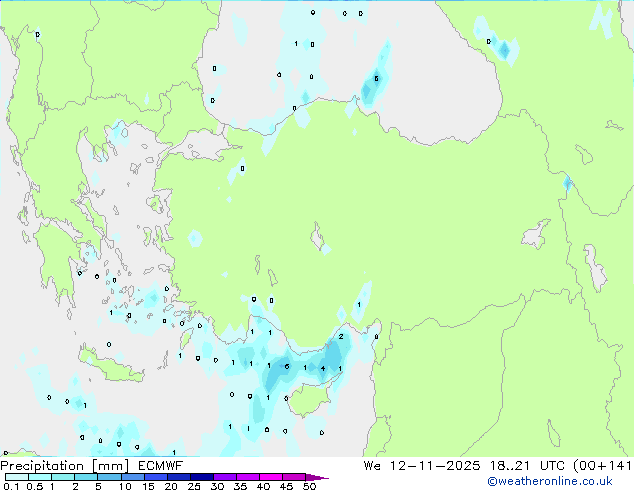
Task: Click the '50' legend scale number
Action: 309,486
